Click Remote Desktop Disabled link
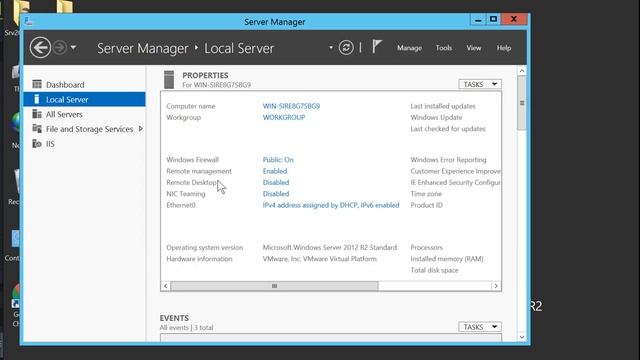Screen dimensions: 640x360 coord(276,182)
